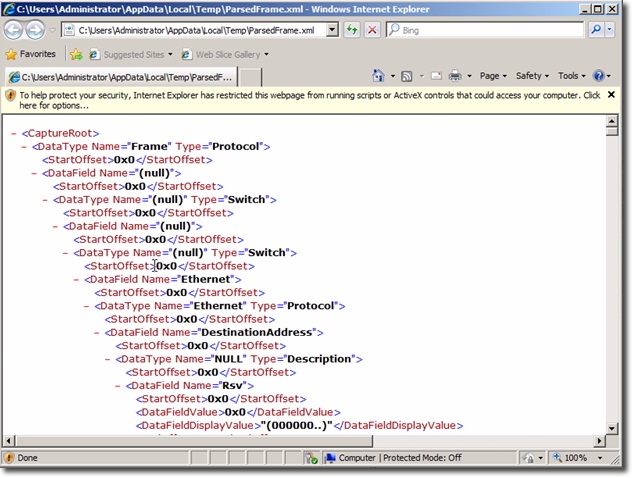Collapse DataField Name="Rsv" node
The height and width of the screenshot is (478, 633).
pyautogui.click(x=118, y=386)
